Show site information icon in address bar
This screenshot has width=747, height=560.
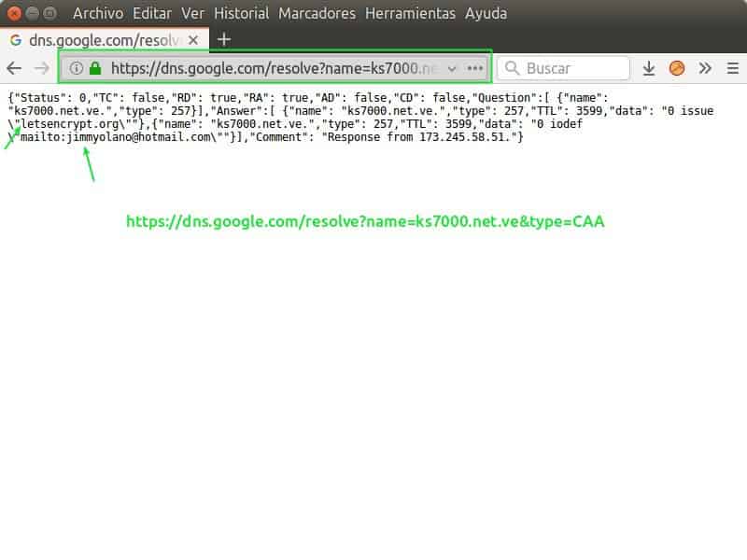coord(77,68)
